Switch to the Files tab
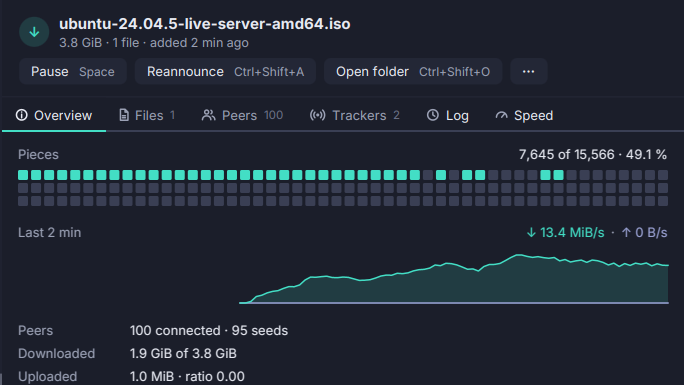Screen dimensions: 684x385 click(147, 116)
